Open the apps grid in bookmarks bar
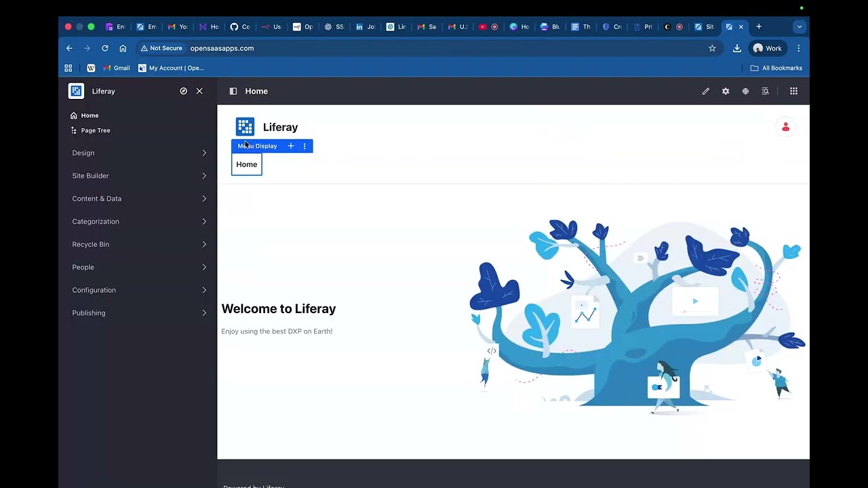 pos(68,68)
